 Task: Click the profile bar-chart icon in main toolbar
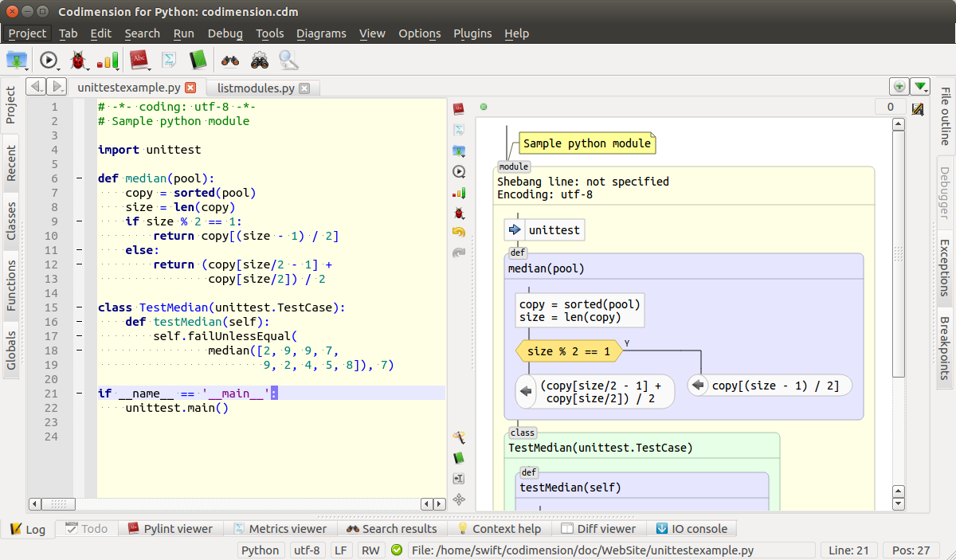108,60
